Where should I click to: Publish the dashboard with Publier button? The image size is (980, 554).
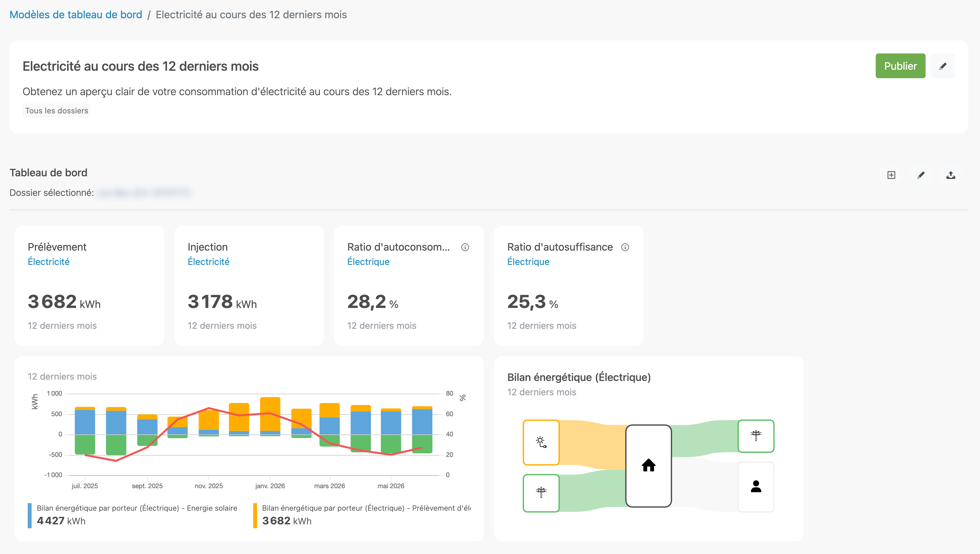click(x=901, y=66)
